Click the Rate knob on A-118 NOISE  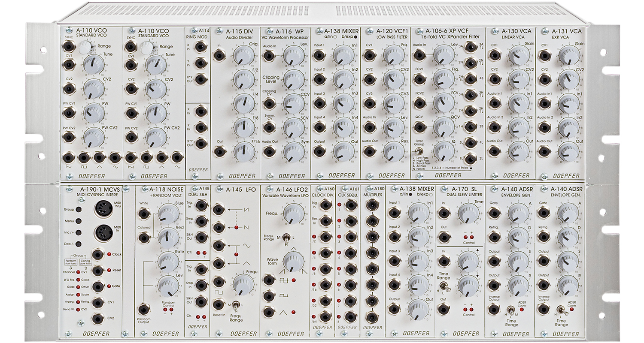(x=168, y=262)
